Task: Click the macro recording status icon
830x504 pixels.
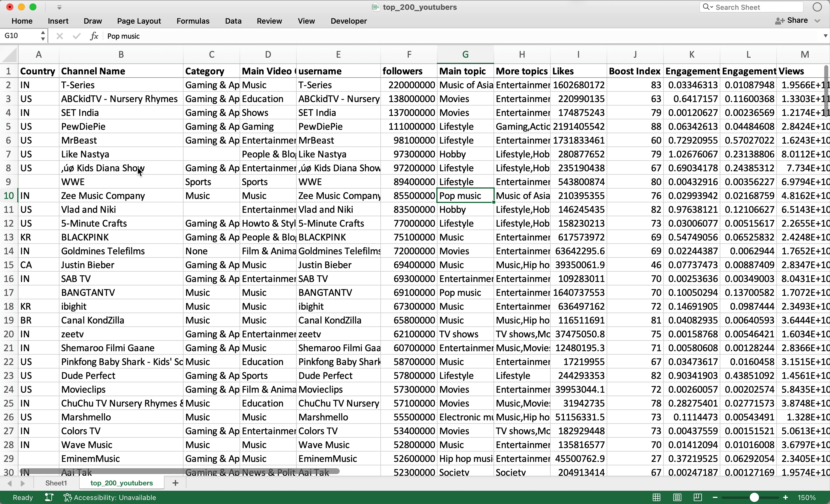Action: click(49, 497)
